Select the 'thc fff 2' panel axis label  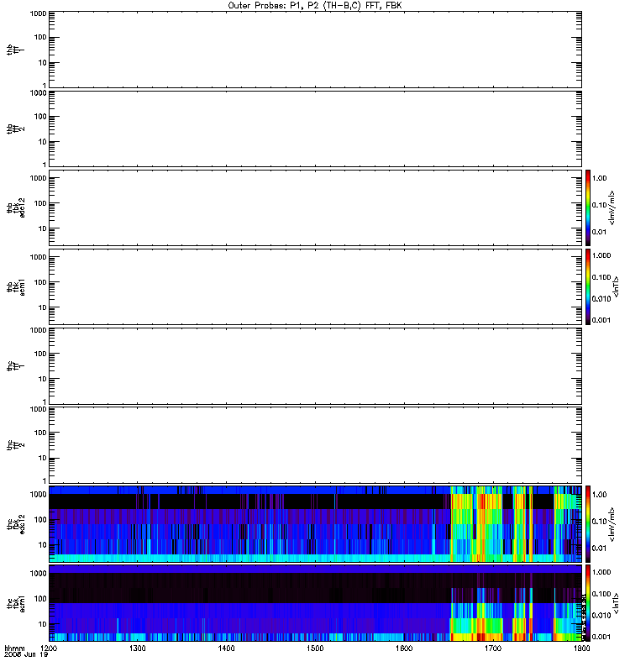[x=15, y=445]
